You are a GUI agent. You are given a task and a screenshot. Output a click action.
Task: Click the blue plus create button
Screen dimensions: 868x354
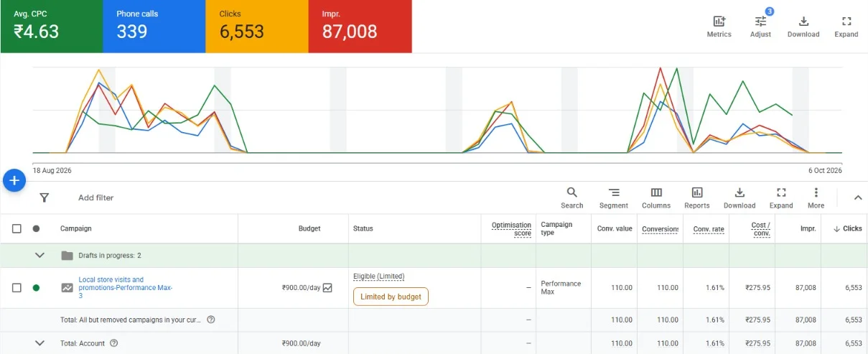[14, 180]
